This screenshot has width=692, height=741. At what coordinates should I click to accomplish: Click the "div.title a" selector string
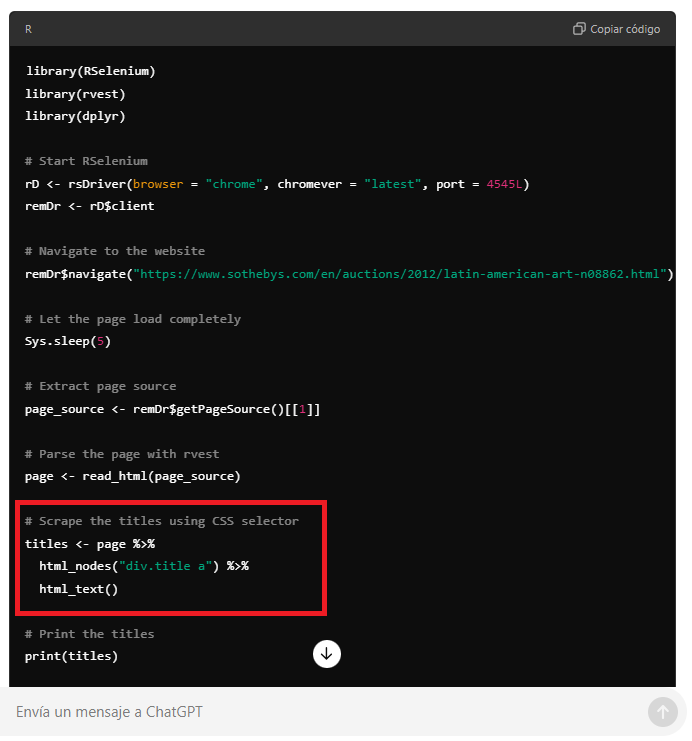(164, 566)
